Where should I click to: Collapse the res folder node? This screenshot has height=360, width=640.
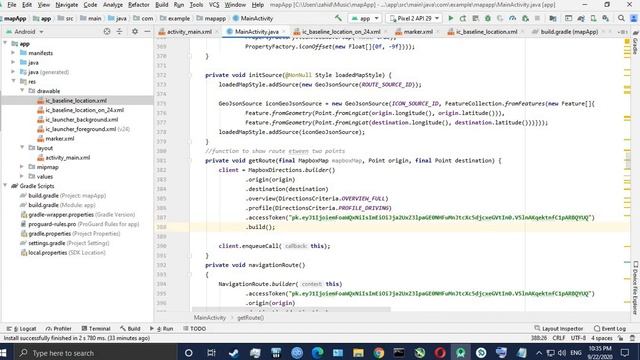[x=13, y=81]
